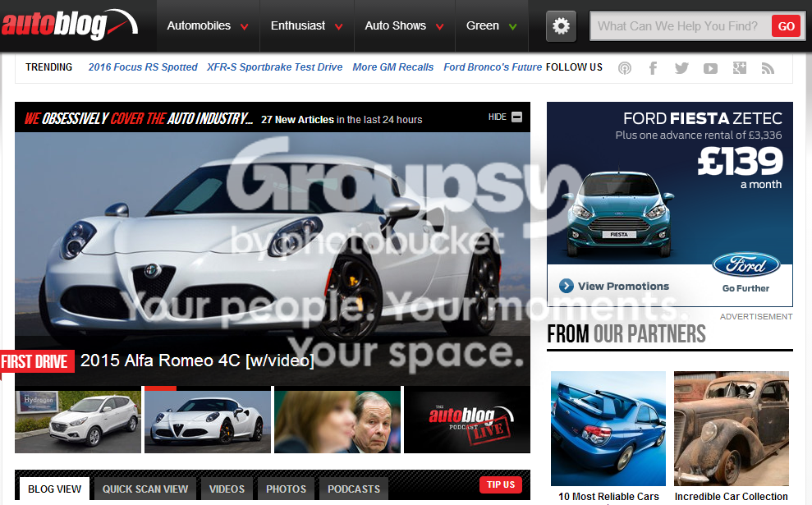The width and height of the screenshot is (812, 505).
Task: Select the Autoblog Podcast Live thumbnail
Action: 467,422
